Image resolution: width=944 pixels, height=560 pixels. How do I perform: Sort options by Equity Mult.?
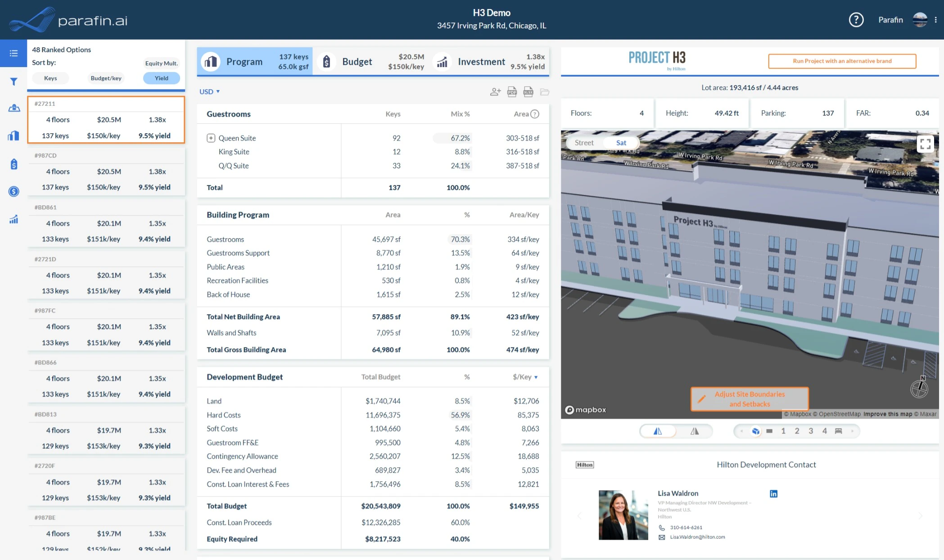(x=161, y=63)
